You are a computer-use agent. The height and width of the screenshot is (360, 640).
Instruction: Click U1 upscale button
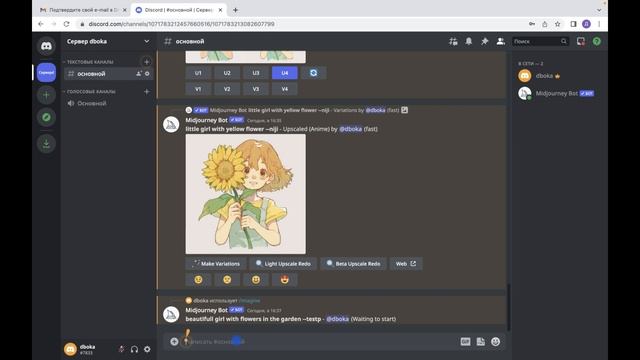point(198,73)
